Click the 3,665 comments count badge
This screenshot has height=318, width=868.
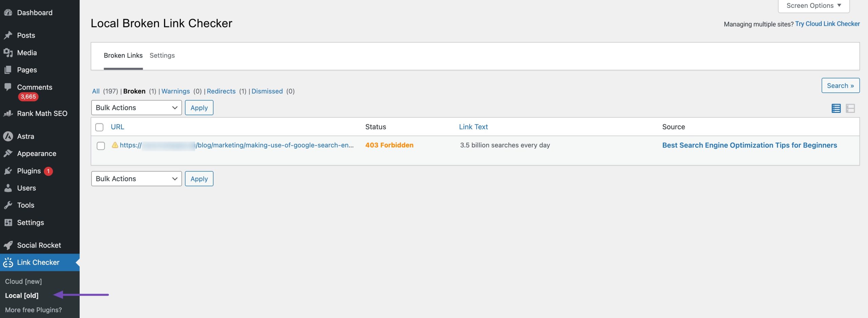tap(28, 97)
